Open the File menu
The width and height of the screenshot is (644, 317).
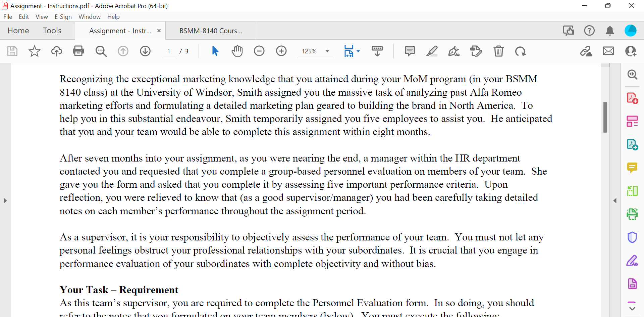[8, 17]
